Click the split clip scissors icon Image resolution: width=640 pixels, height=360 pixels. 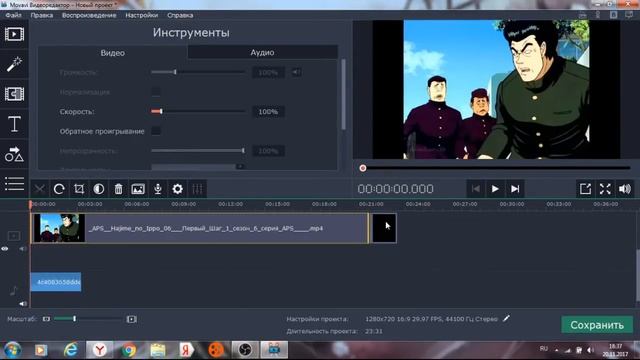(x=40, y=189)
